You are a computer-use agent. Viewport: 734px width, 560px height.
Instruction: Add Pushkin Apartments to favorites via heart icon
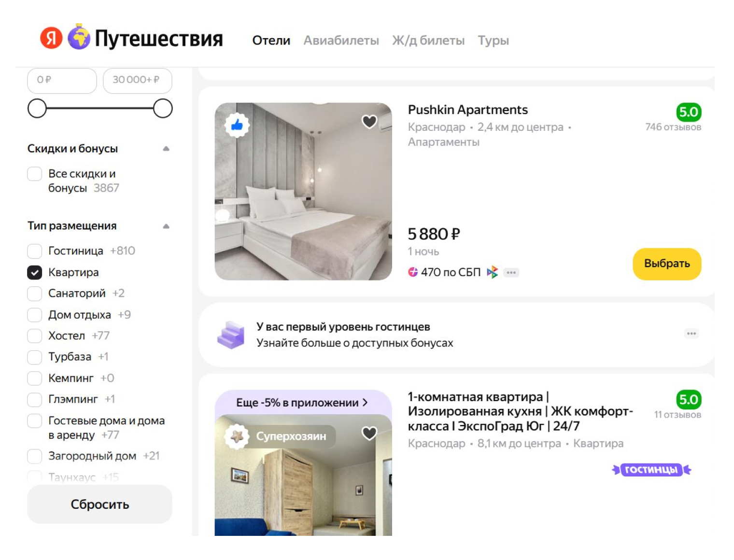click(369, 122)
